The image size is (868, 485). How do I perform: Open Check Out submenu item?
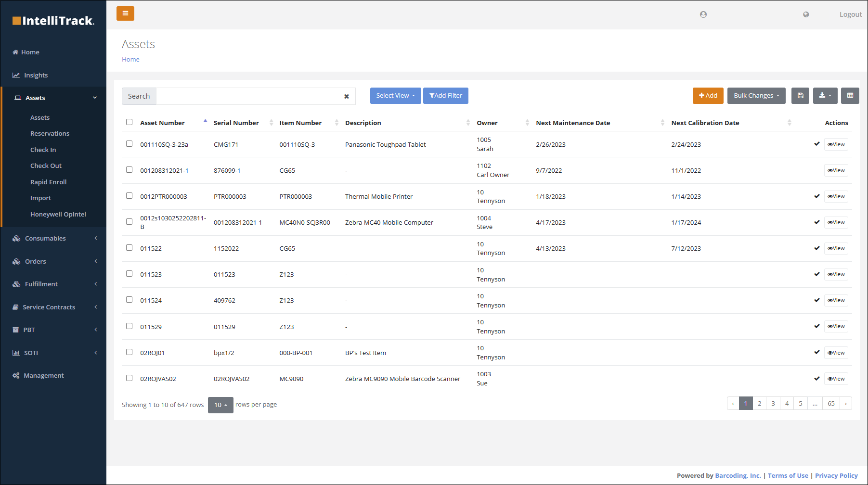point(46,166)
